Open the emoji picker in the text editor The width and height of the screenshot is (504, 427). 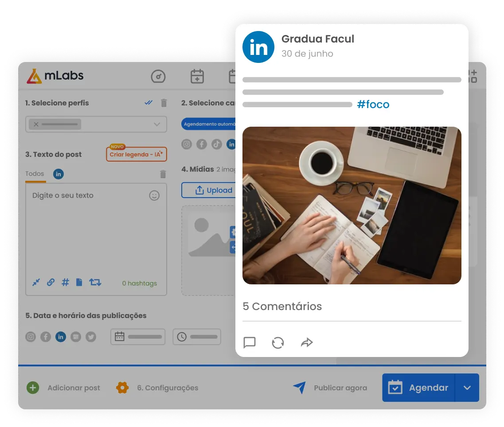[x=154, y=195]
